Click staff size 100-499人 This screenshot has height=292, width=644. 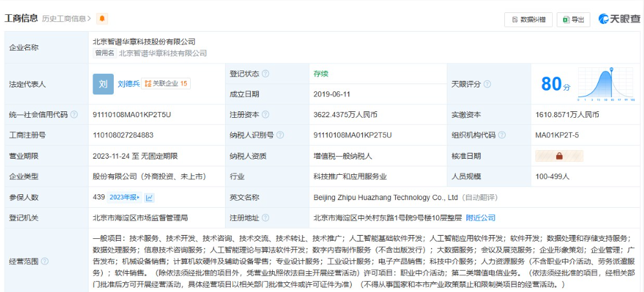tap(552, 177)
